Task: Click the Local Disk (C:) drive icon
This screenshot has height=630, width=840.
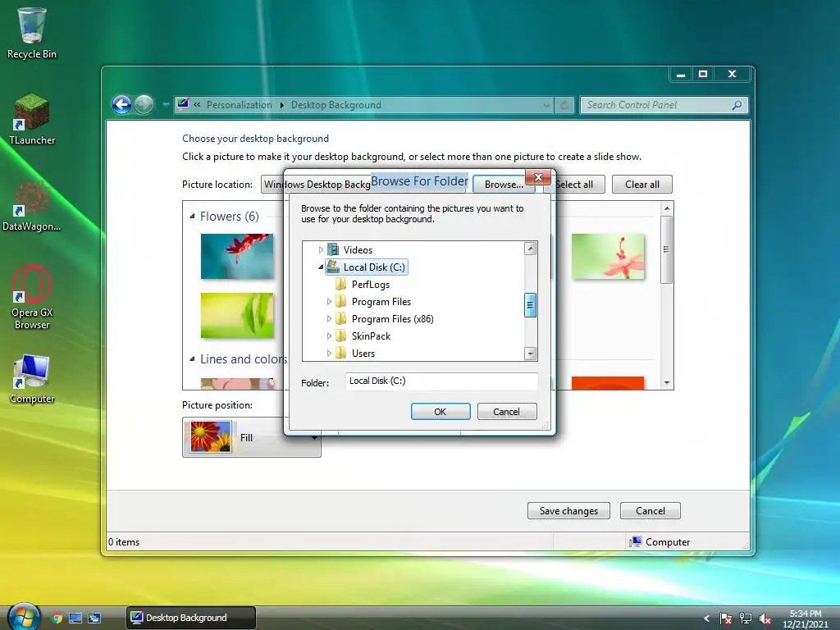Action: point(333,267)
